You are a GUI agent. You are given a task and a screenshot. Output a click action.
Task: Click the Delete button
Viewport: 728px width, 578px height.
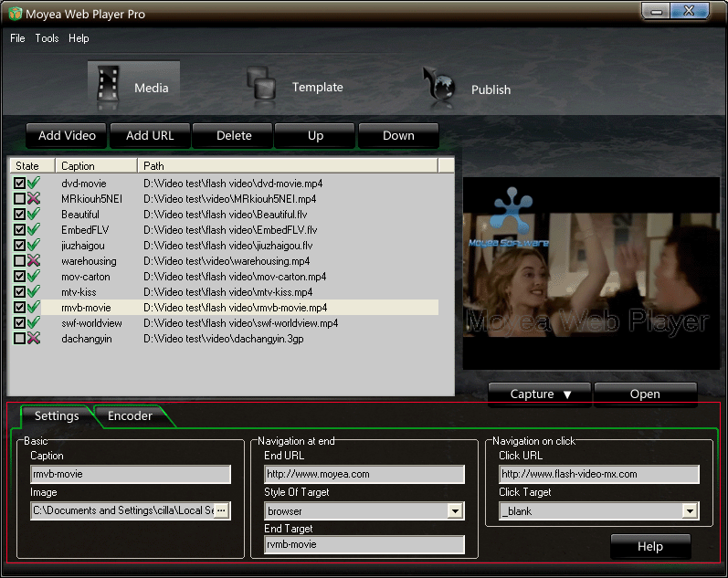point(234,135)
